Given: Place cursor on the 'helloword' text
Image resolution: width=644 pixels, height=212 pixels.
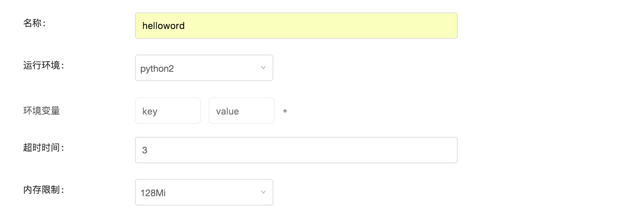Looking at the screenshot, I should tap(163, 26).
